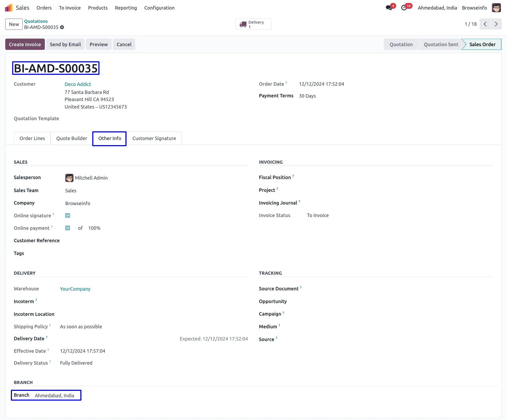The width and height of the screenshot is (507, 420).
Task: Select the Other Info tab
Action: (x=110, y=138)
